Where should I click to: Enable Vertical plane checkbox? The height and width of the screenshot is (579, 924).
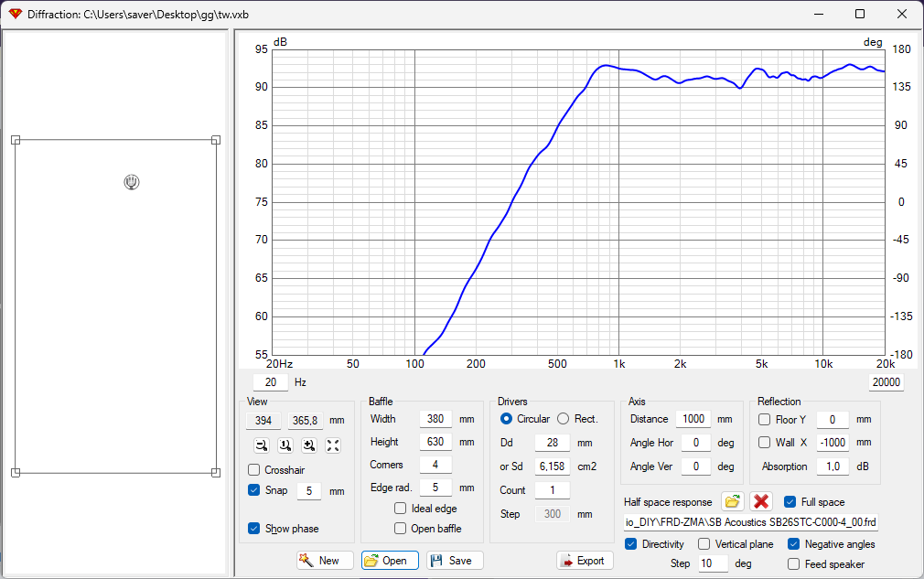coord(704,544)
